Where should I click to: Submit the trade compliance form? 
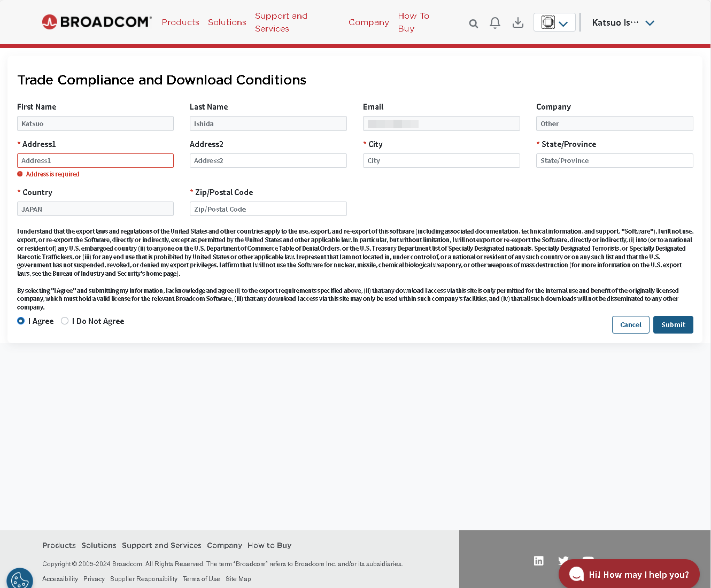(673, 324)
